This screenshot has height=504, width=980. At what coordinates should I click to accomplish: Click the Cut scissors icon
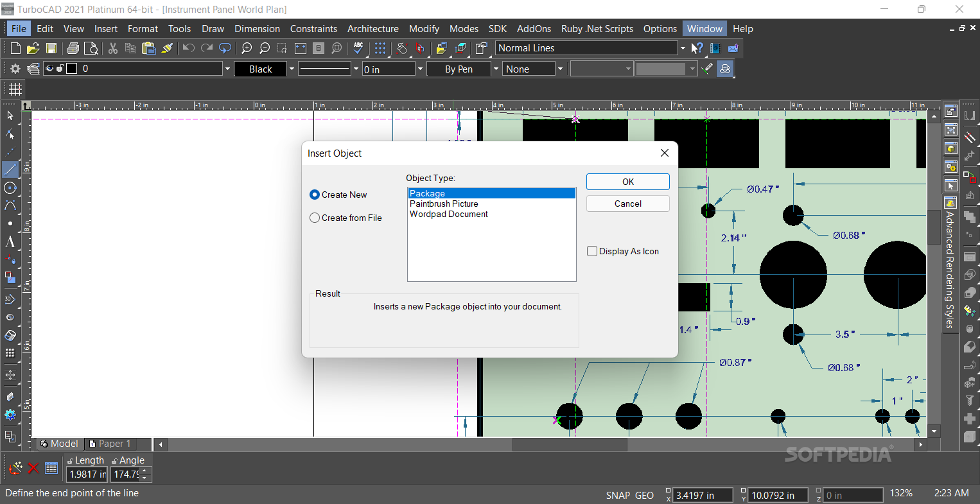tap(113, 48)
